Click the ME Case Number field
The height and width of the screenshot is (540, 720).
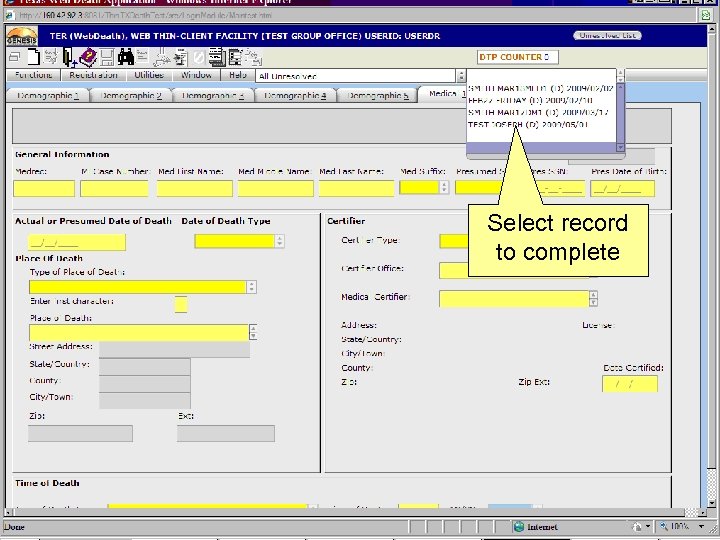click(x=114, y=189)
